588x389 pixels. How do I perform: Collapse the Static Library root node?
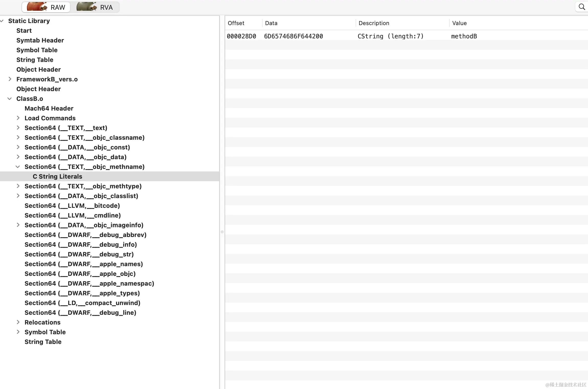pyautogui.click(x=2, y=21)
